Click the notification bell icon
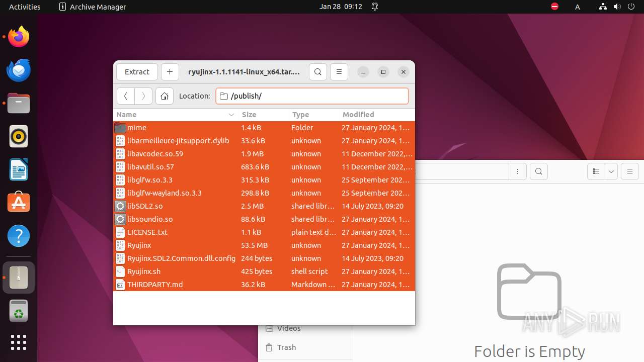The width and height of the screenshot is (644, 362). click(x=375, y=7)
